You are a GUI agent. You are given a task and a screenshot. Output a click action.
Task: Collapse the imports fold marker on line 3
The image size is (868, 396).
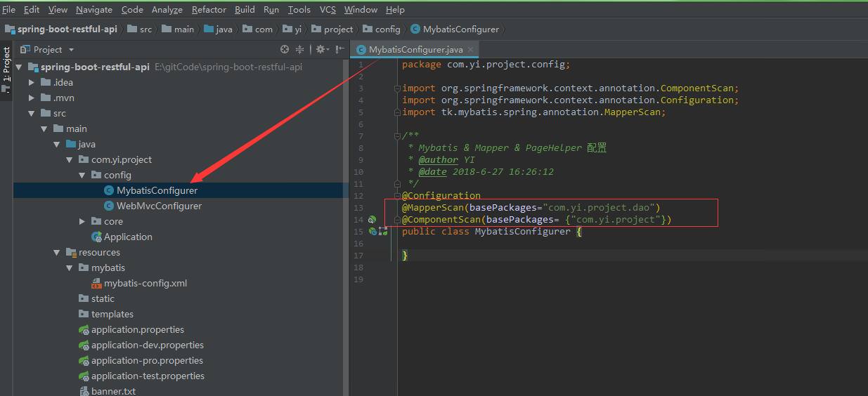[397, 88]
